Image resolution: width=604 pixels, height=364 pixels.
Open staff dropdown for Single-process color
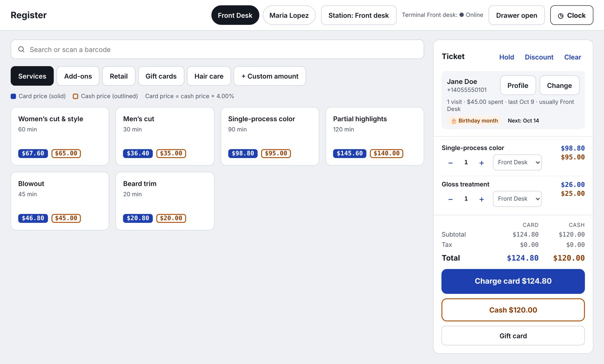tap(517, 162)
